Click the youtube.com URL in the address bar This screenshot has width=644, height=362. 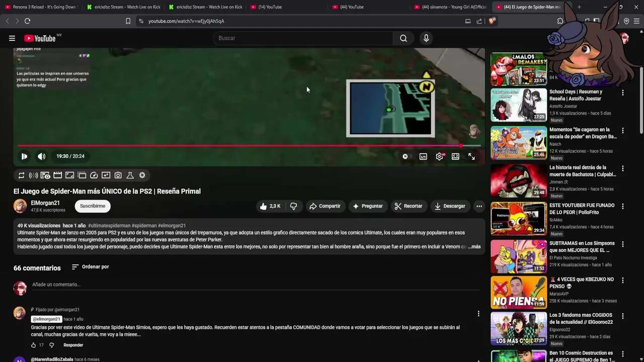(186, 21)
